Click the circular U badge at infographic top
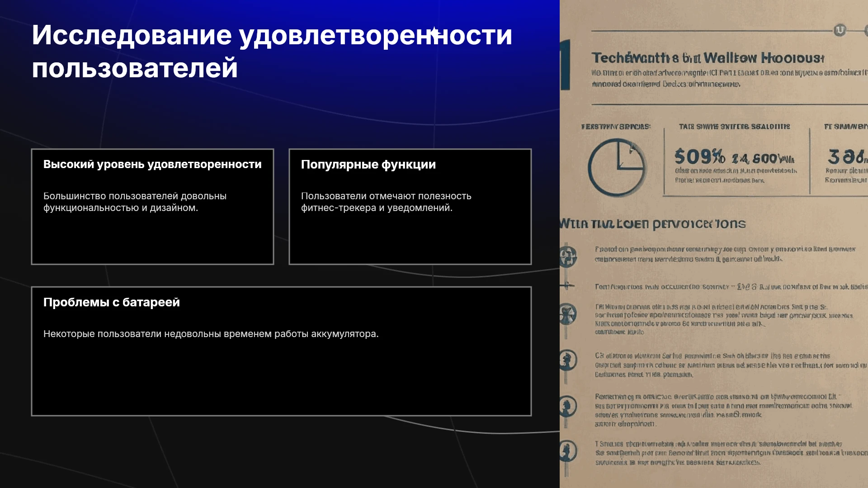The width and height of the screenshot is (868, 488). click(840, 30)
